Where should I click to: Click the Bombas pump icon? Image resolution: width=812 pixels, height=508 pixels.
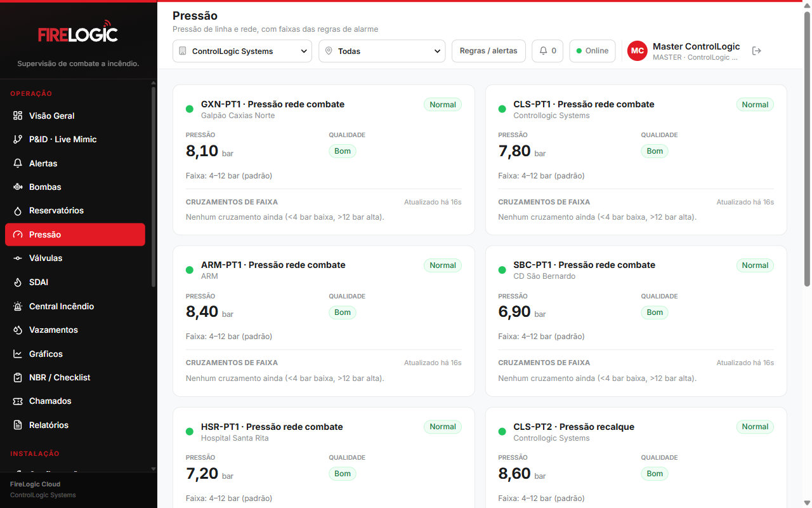tap(18, 187)
